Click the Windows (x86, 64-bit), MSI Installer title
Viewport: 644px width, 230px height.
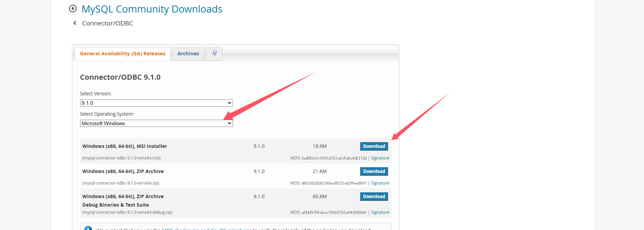tap(125, 146)
